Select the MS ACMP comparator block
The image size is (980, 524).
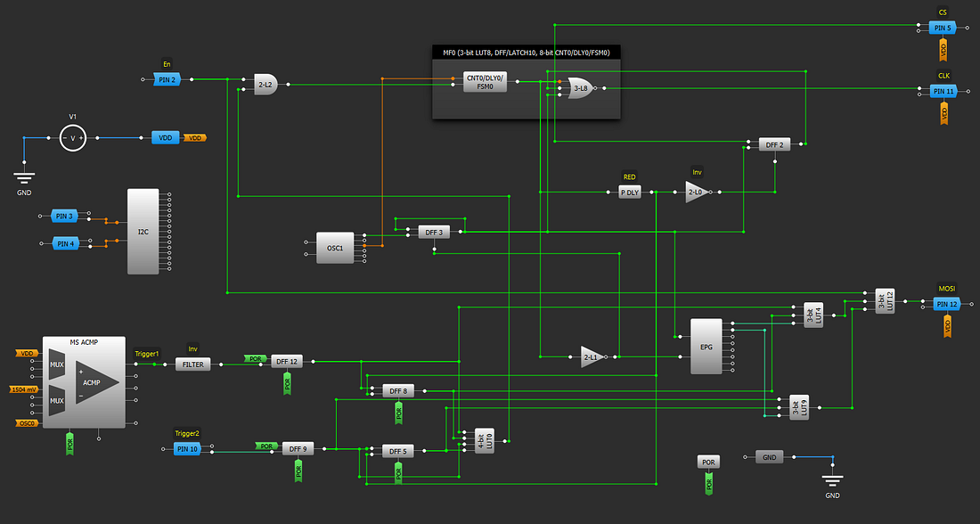[85, 381]
